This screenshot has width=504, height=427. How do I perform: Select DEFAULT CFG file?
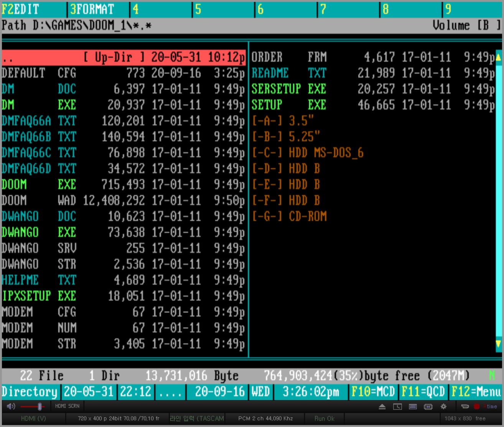124,73
